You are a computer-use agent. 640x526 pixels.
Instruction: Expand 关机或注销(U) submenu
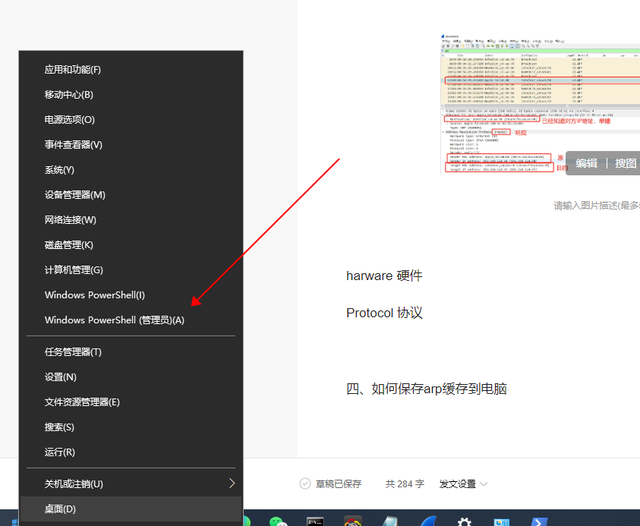(x=131, y=484)
